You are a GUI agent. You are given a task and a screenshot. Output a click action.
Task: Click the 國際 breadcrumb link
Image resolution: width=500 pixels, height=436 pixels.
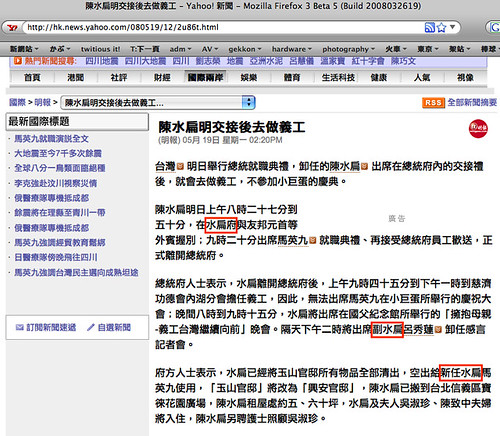point(17,102)
